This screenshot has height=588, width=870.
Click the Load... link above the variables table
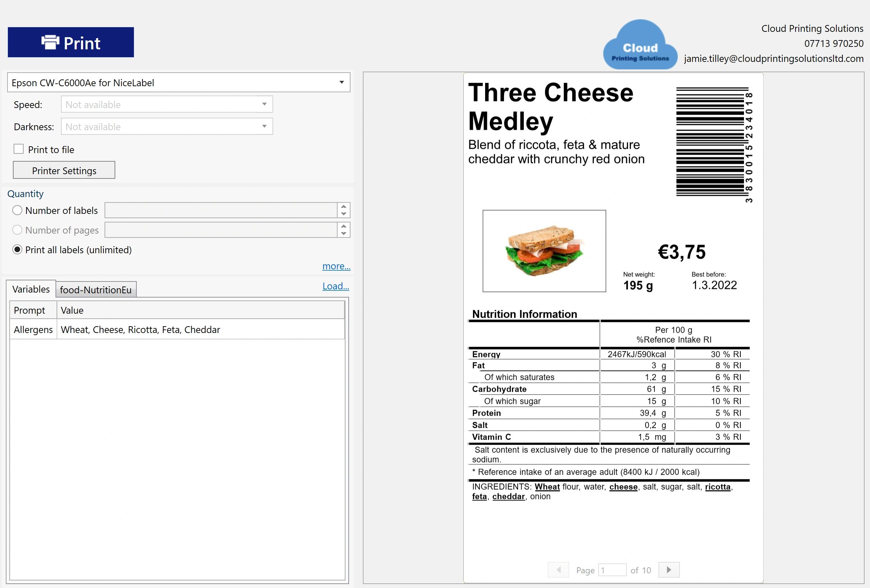click(335, 286)
